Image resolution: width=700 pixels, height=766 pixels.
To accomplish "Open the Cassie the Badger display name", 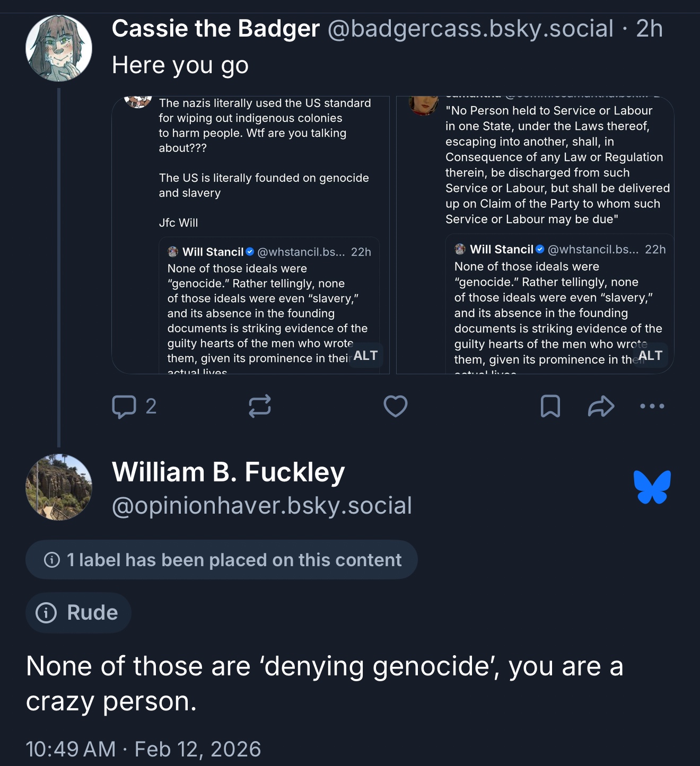I will [216, 29].
